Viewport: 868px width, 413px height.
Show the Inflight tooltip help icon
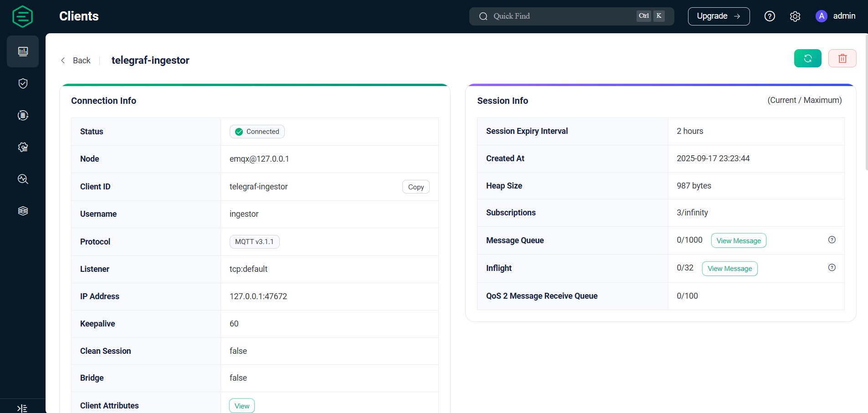coord(832,268)
